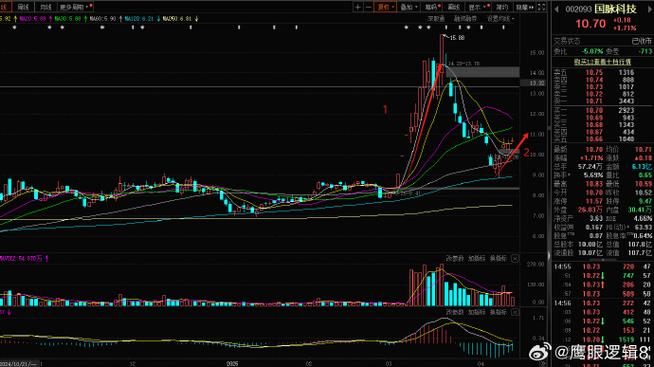Open the orange-highlighted price adjustment dropdown
Viewport: 654px width, 367px height.
[x=385, y=7]
